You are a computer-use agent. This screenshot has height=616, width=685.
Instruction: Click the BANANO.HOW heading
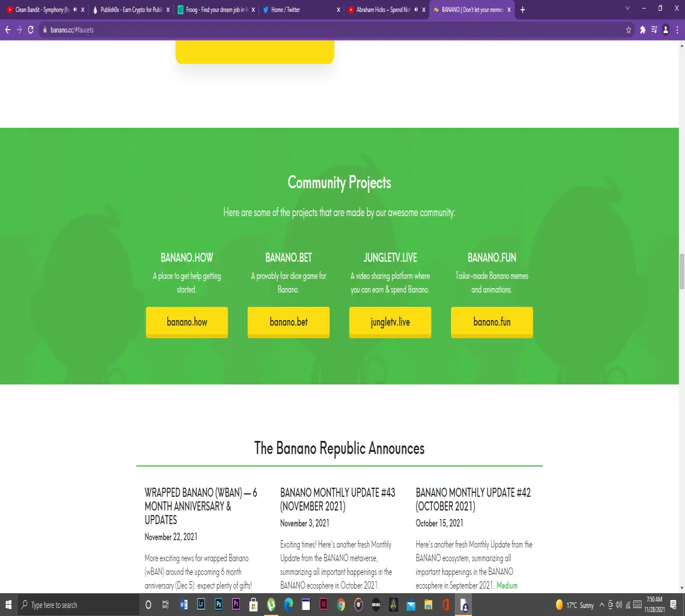tap(187, 257)
